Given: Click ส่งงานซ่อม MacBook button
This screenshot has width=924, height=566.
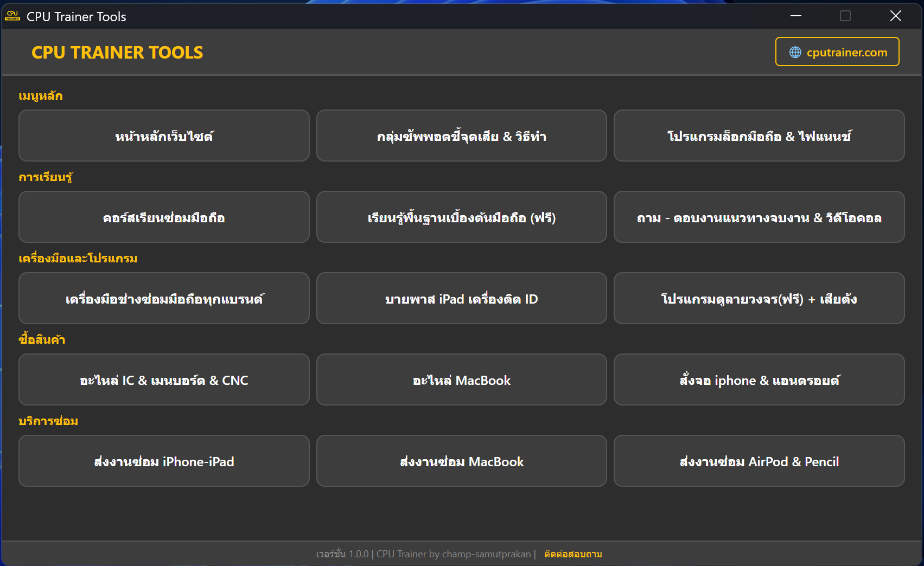Looking at the screenshot, I should (461, 461).
